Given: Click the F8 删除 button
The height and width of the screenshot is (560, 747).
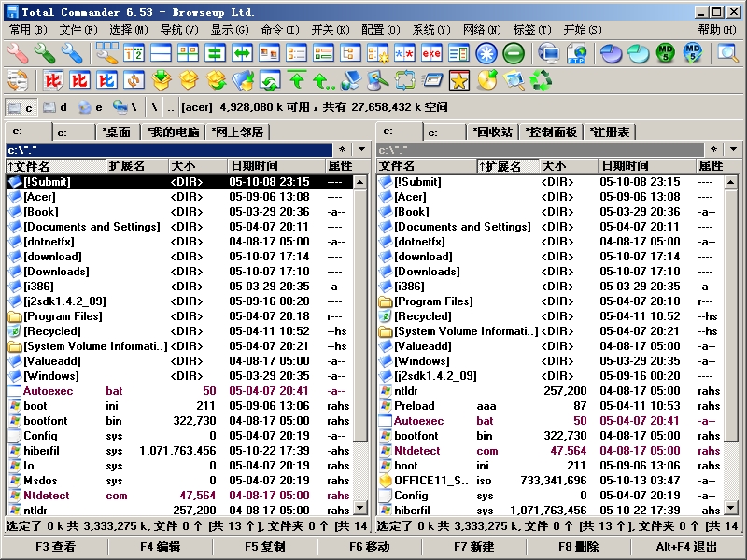Looking at the screenshot, I should click(x=578, y=547).
